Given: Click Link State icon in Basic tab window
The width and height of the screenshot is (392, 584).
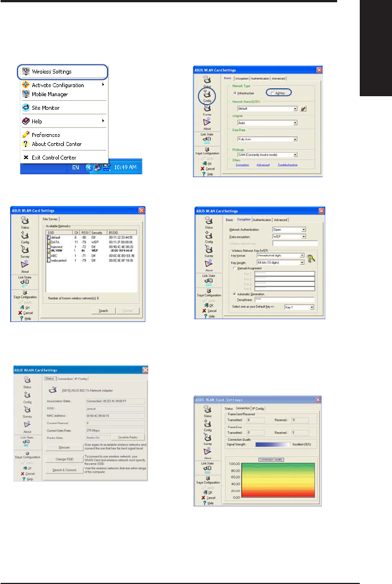Looking at the screenshot, I should pyautogui.click(x=207, y=139).
